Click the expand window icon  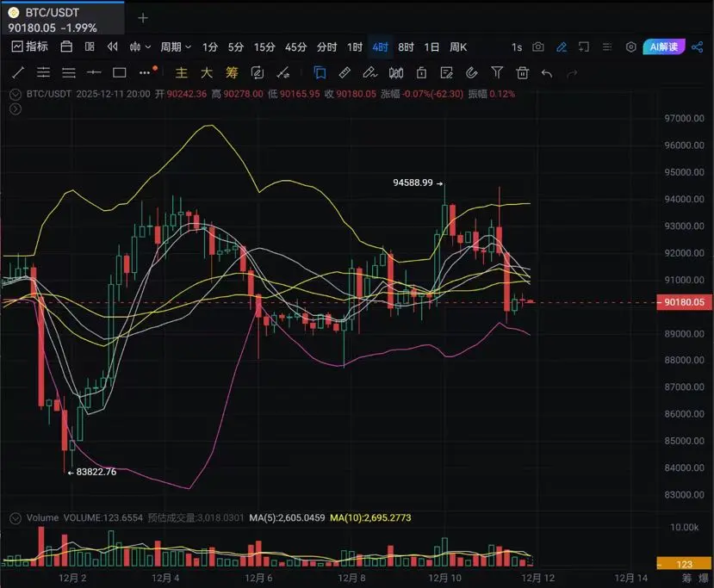pyautogui.click(x=584, y=46)
